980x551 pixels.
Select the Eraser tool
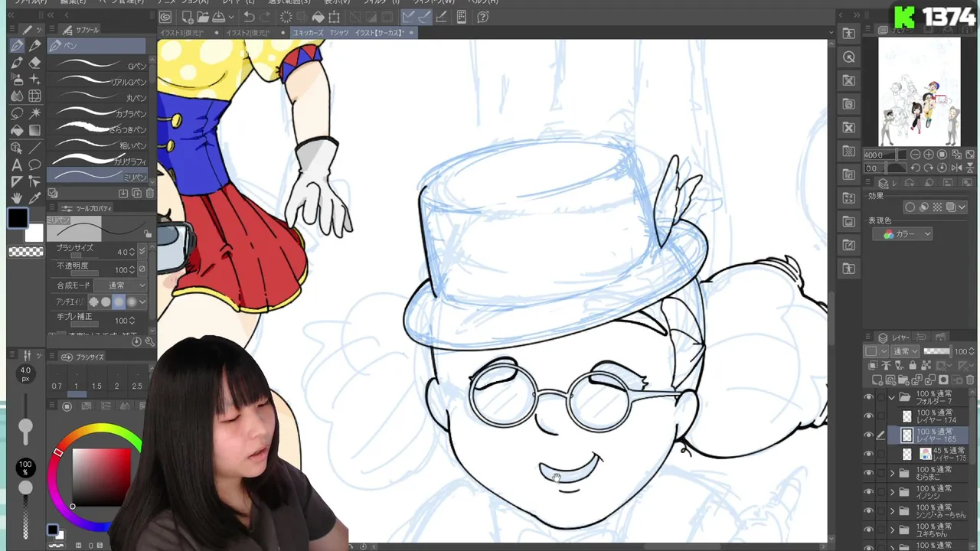34,63
